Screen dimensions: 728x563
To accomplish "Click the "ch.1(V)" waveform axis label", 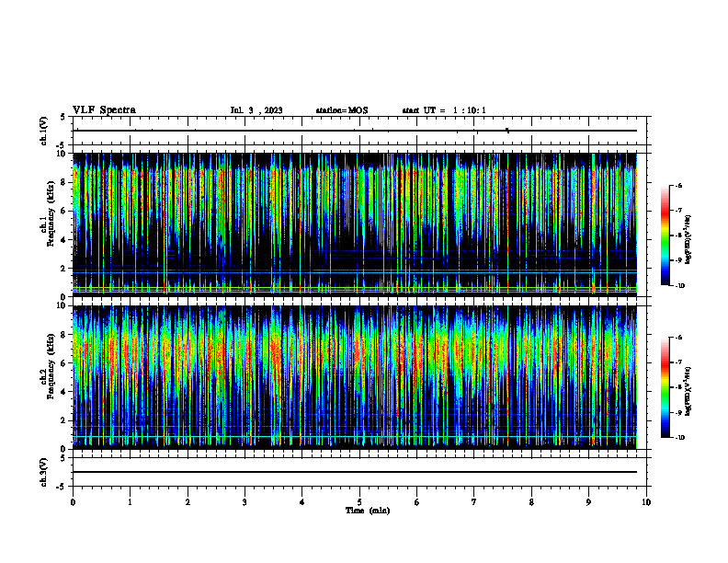I will tap(44, 131).
